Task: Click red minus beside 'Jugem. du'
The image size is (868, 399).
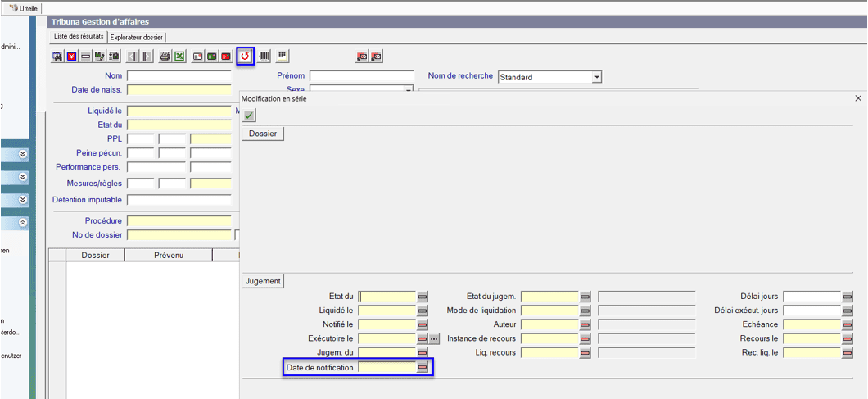Action: coord(423,352)
